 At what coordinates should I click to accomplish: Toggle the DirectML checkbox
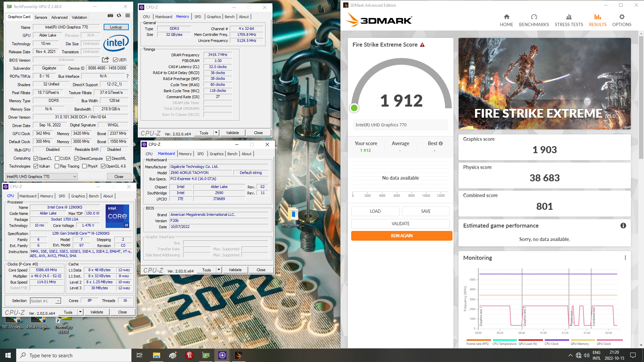point(109,159)
